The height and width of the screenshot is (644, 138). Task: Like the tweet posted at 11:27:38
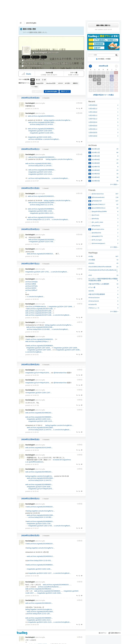point(82,405)
